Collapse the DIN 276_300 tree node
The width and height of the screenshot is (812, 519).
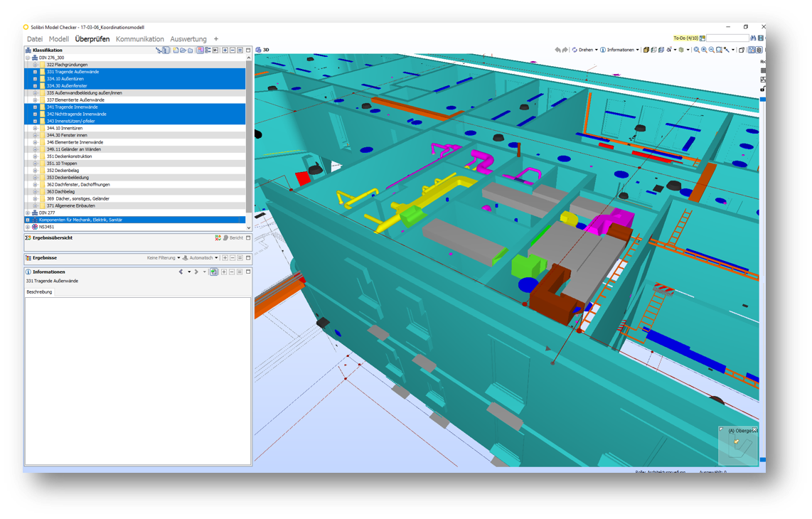(28, 58)
